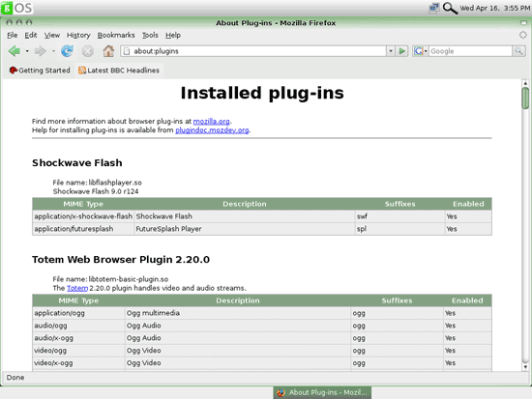Click the Stop loading icon
Screen dimensions: 532x399
87,51
